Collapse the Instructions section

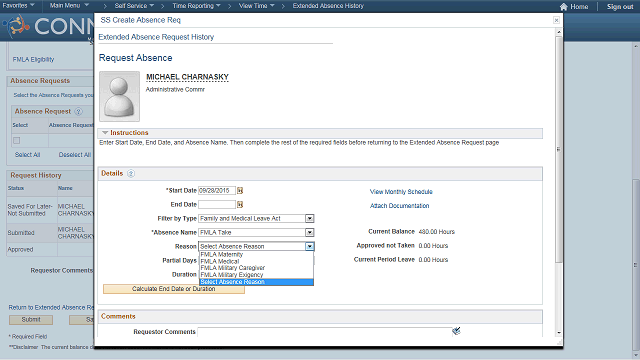105,133
